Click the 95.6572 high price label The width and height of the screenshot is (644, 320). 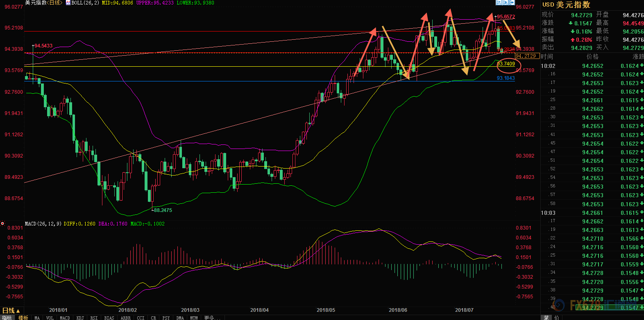[506, 17]
